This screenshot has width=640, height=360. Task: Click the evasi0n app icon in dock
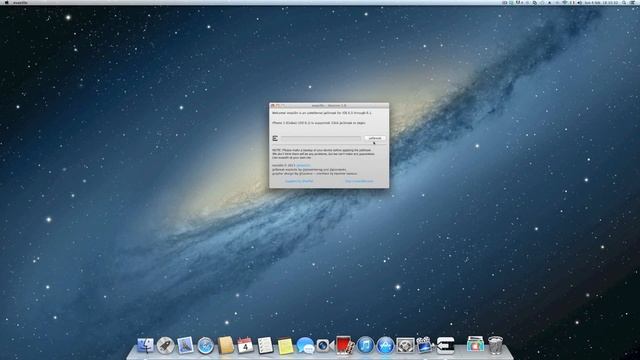point(445,345)
